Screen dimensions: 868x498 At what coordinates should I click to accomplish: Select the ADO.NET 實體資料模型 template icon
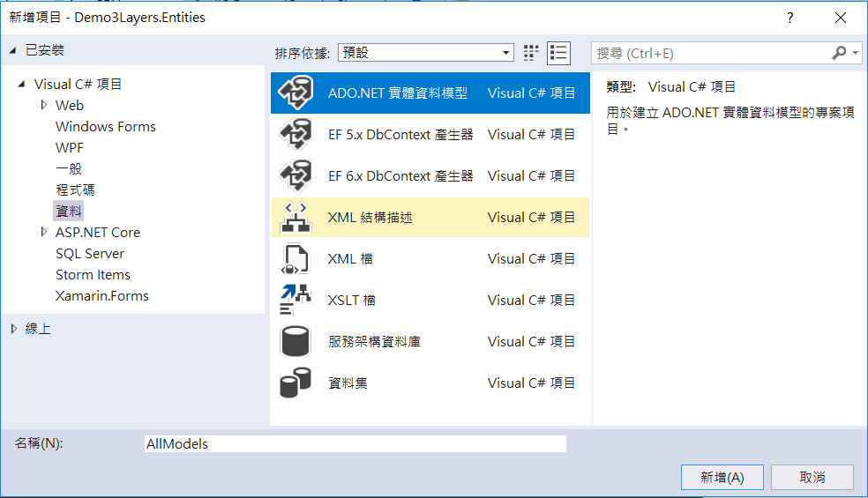point(296,93)
